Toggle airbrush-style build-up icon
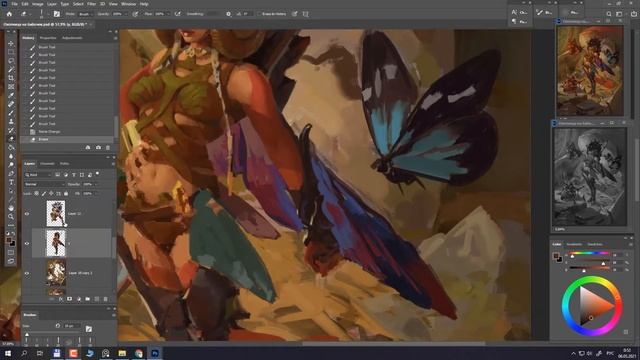Screen dimensions: 640x360 coord(178,14)
